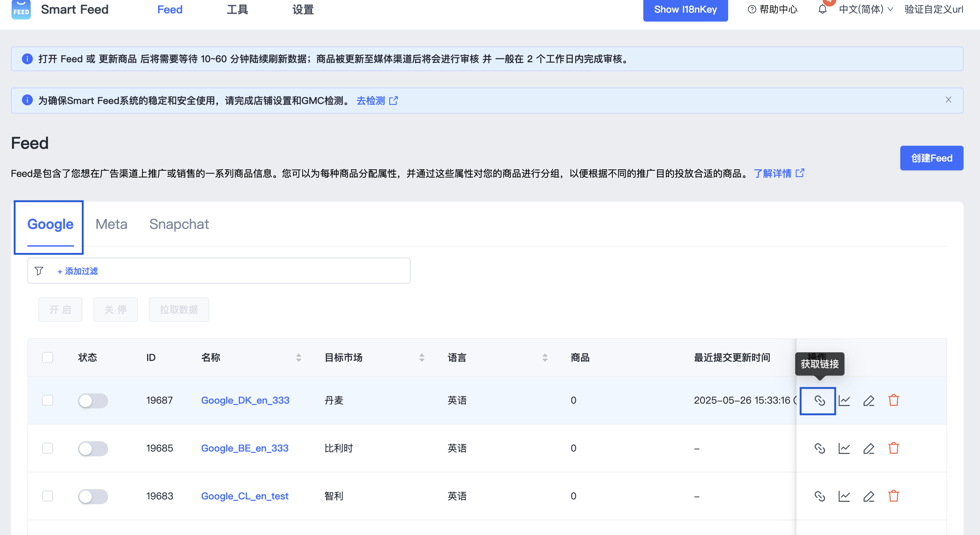Open the Google_BE_en_333 feed link
The height and width of the screenshot is (535, 980).
pos(245,448)
